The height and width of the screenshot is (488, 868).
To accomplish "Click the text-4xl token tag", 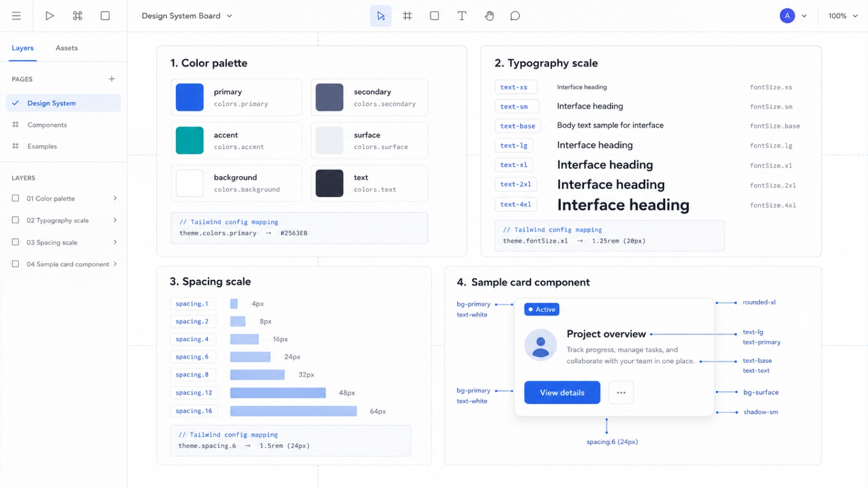I will (x=515, y=204).
